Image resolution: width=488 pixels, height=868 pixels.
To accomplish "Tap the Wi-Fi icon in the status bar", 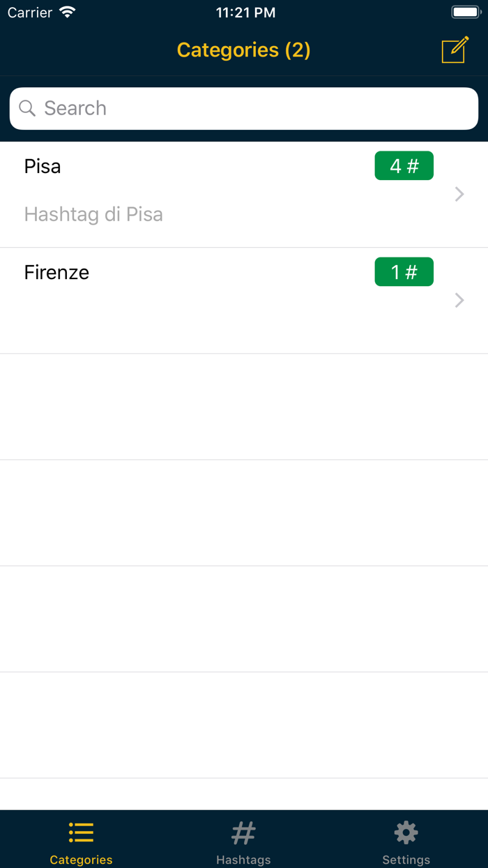I will (67, 11).
